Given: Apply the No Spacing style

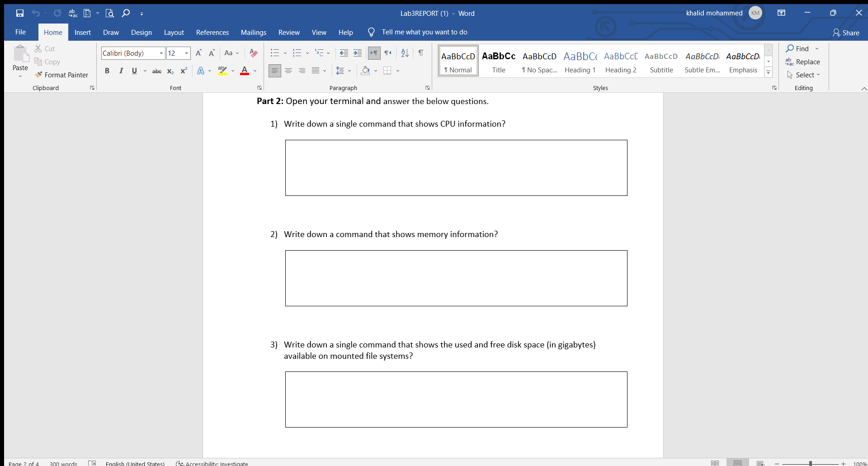Looking at the screenshot, I should click(539, 61).
